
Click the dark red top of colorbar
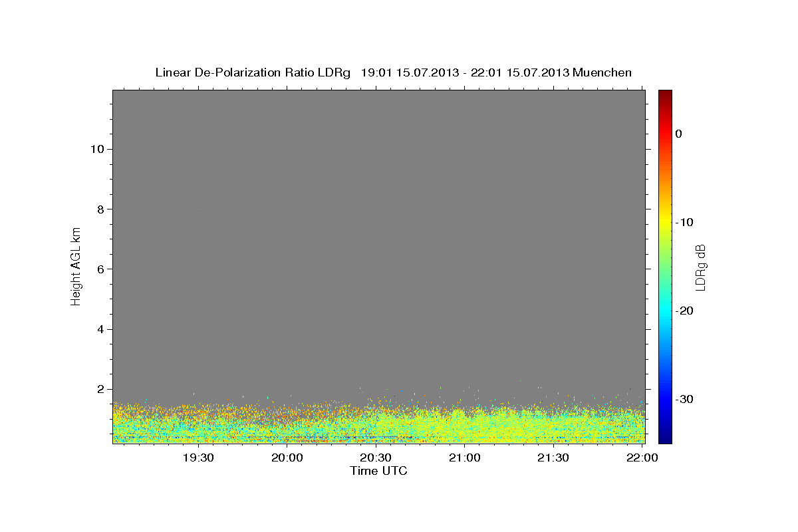(665, 94)
